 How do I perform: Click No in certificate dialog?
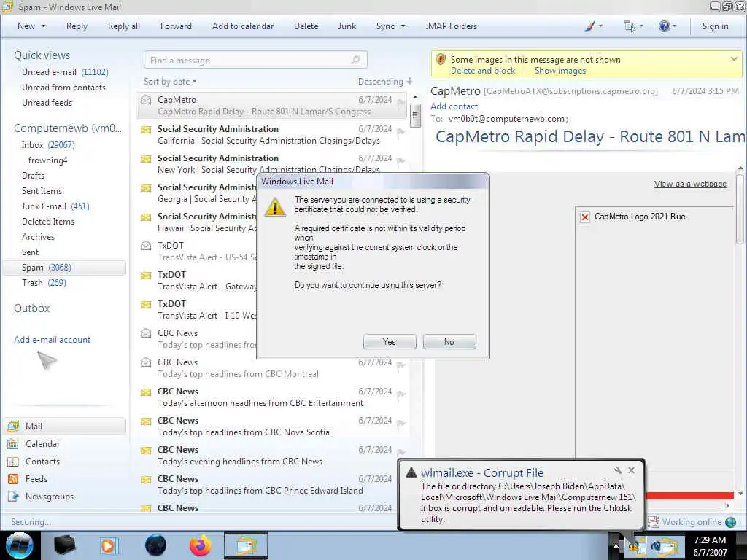pos(449,341)
